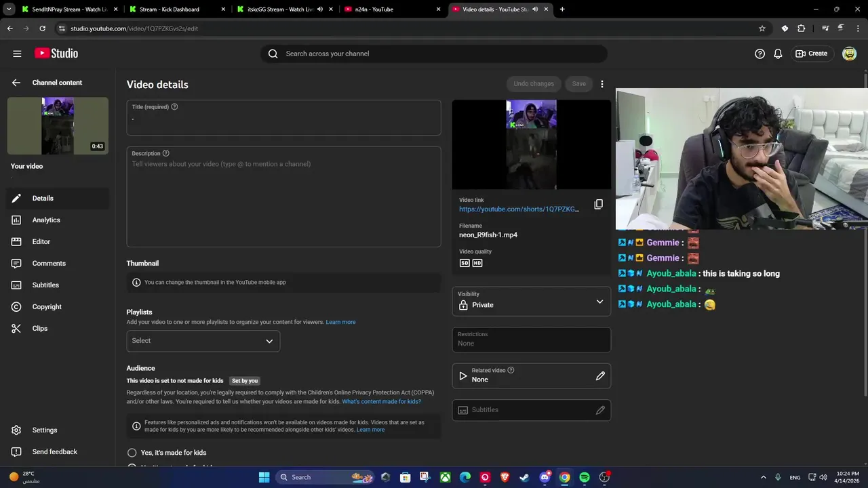The image size is (868, 488).
Task: Click the help icon next to Related video
Action: click(x=511, y=370)
